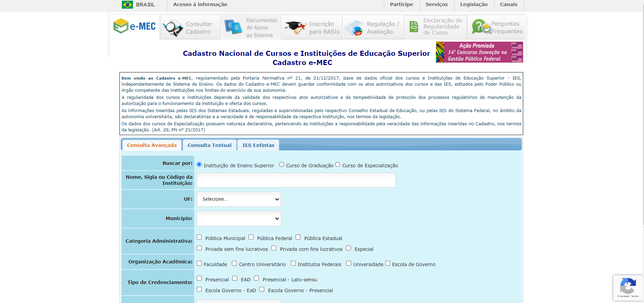The image size is (644, 303).
Task: Open the Município dropdown
Action: [239, 219]
